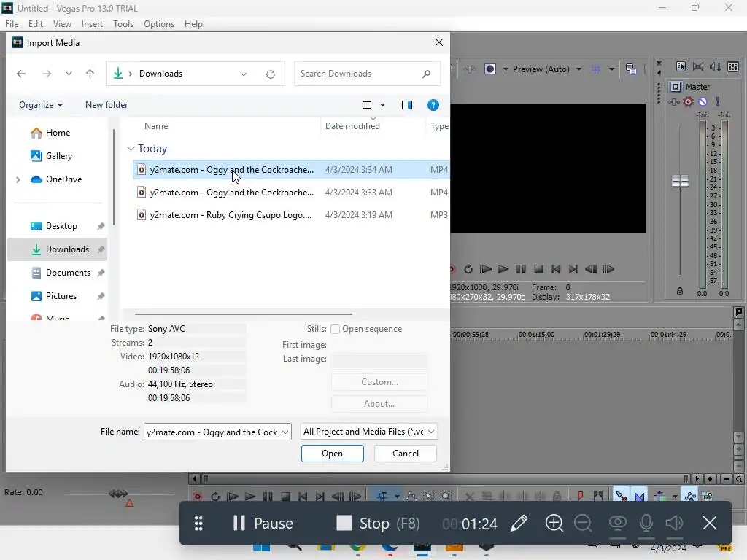Click the Open button
This screenshot has width=747, height=560.
pos(332,454)
